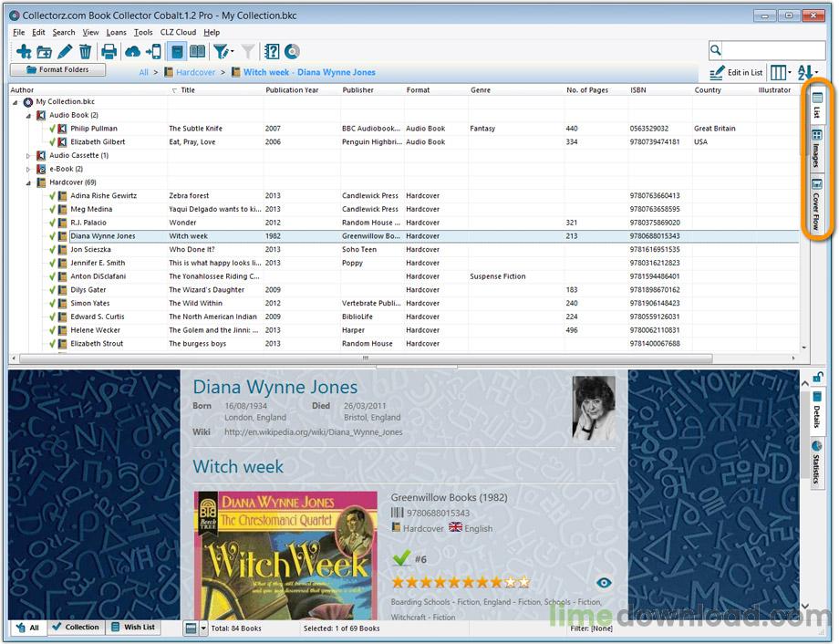The image size is (839, 644).
Task: Delete the selected book with the trash icon
Action: [x=85, y=52]
